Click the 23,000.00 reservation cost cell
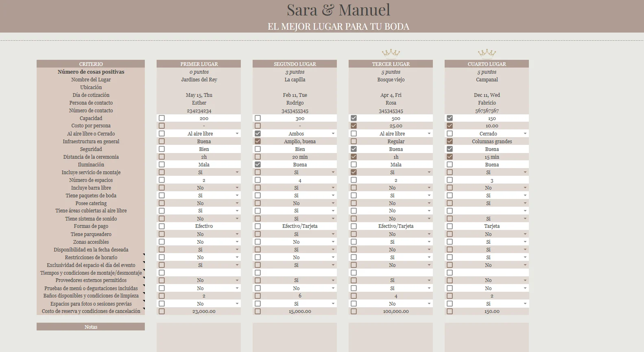The height and width of the screenshot is (352, 644). point(204,311)
